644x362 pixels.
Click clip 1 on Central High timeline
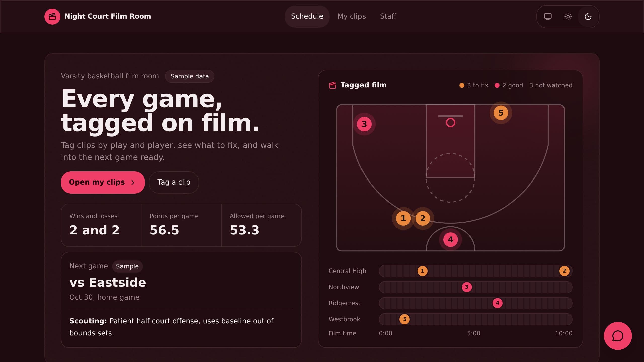[422, 271]
